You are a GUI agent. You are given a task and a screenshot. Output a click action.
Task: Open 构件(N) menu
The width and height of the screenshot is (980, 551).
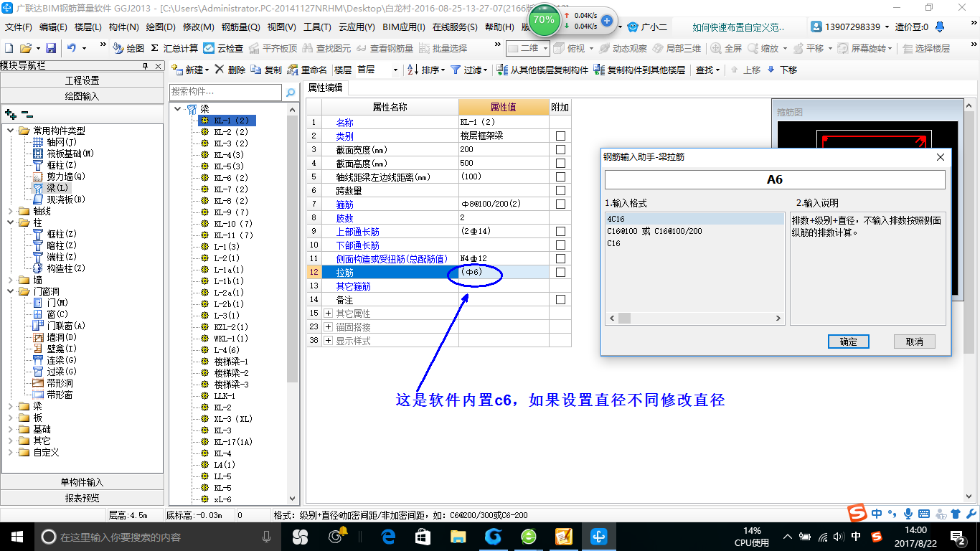(123, 27)
